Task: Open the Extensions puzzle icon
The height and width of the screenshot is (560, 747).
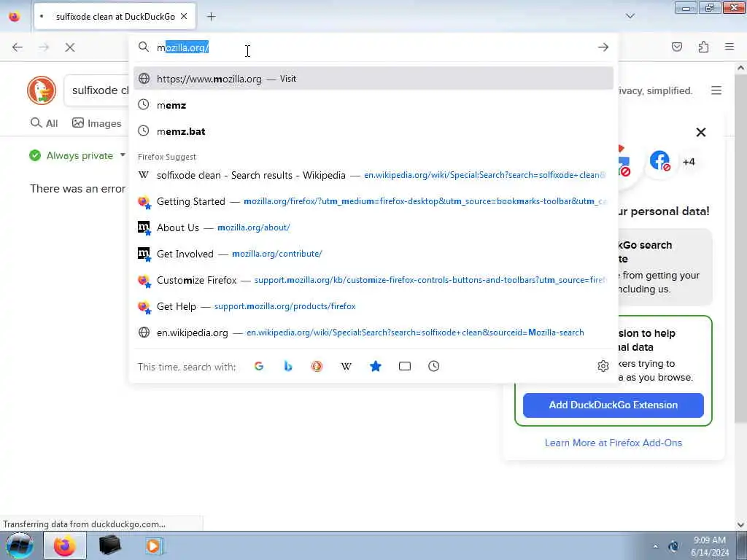Action: 704,47
